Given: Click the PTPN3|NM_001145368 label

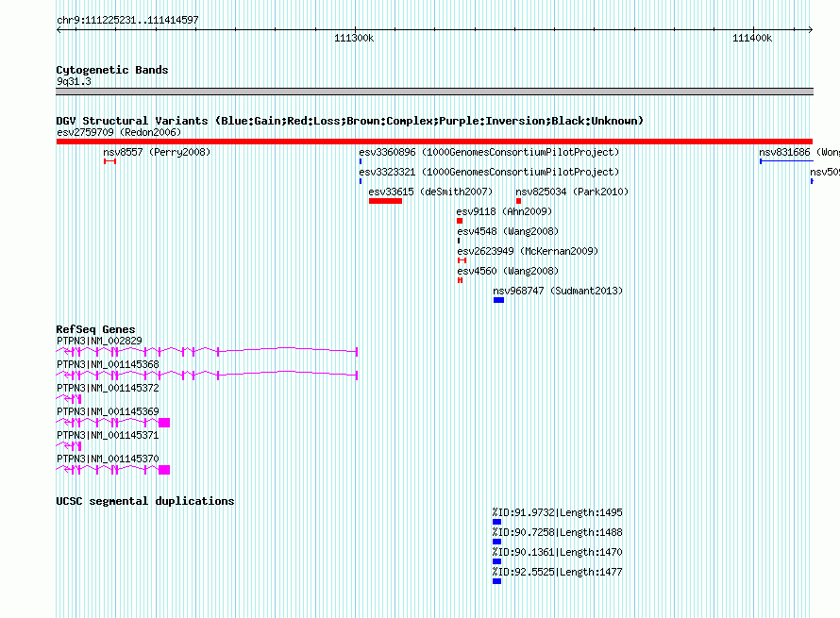Looking at the screenshot, I should 109,364.
